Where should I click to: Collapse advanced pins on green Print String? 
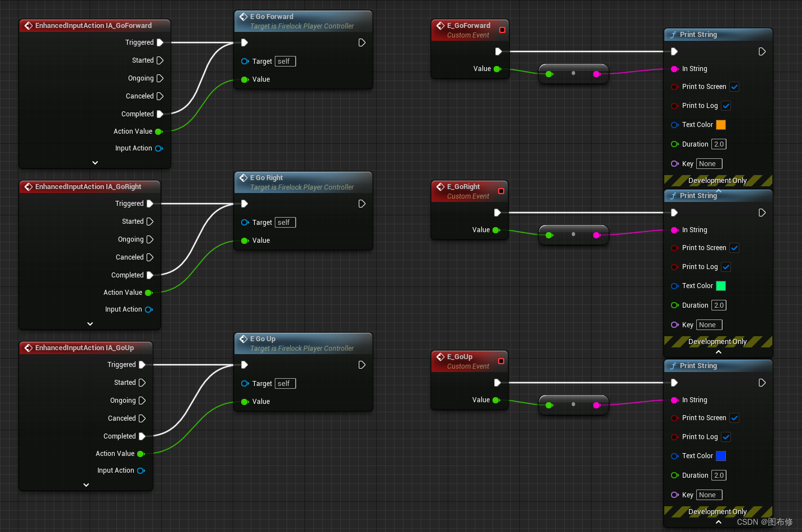[x=719, y=352]
